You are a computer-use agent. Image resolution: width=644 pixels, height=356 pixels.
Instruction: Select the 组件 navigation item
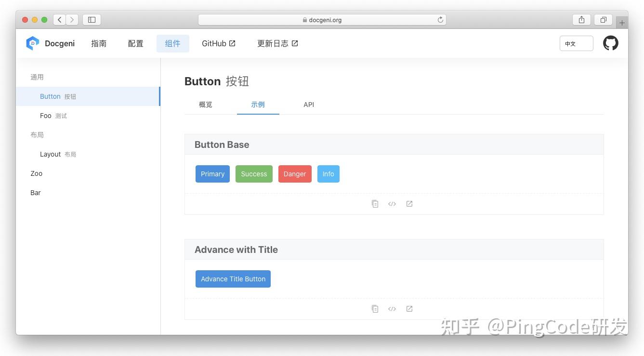click(172, 43)
